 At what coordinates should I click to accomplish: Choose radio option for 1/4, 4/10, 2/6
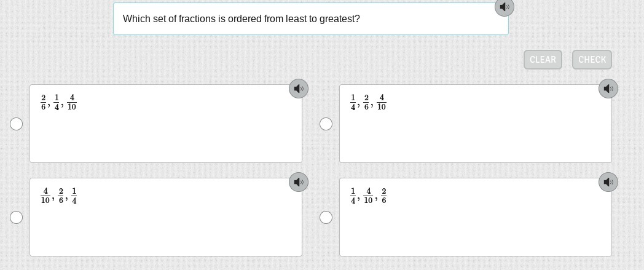tap(326, 217)
